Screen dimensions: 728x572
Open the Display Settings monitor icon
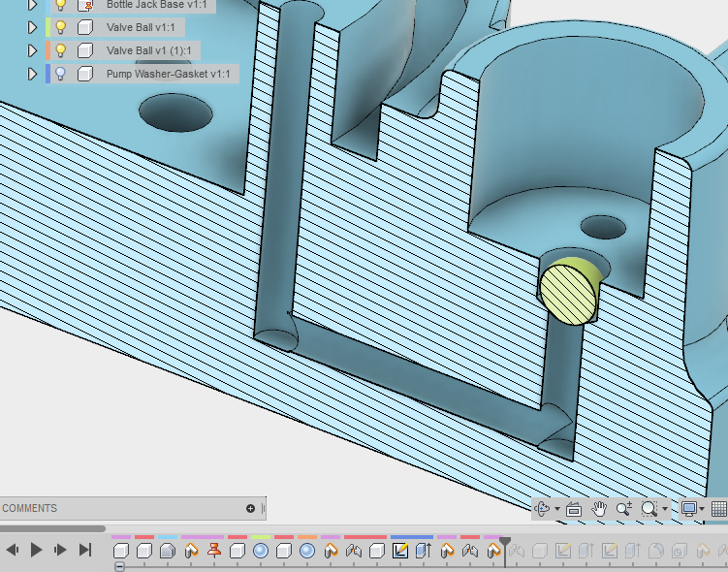click(x=689, y=509)
